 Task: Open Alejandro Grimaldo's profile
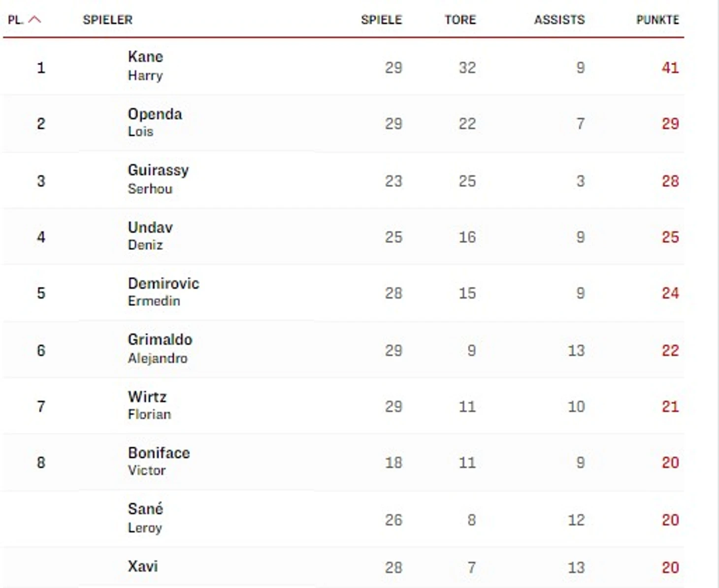click(x=160, y=348)
